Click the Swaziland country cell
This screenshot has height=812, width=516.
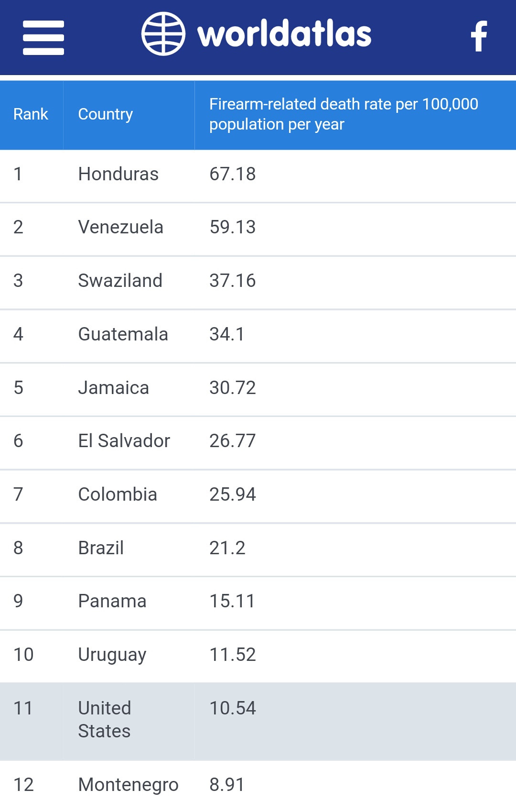point(129,281)
